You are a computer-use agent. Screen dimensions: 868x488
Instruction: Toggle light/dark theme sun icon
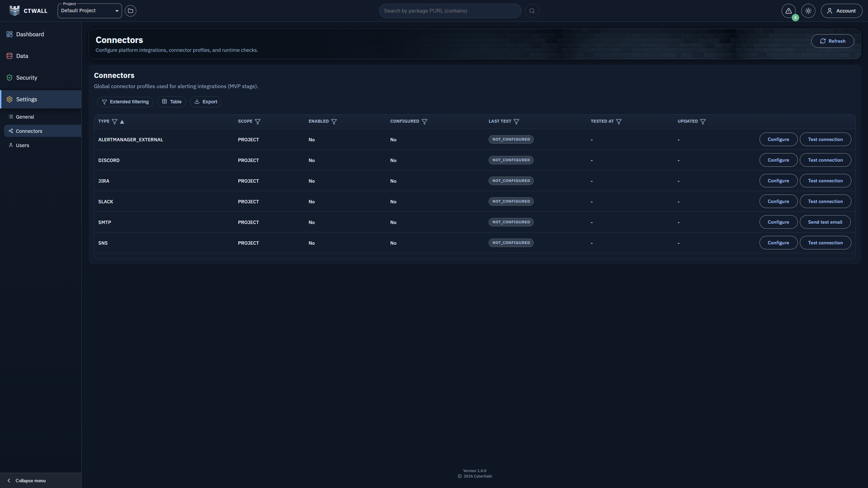tap(808, 11)
